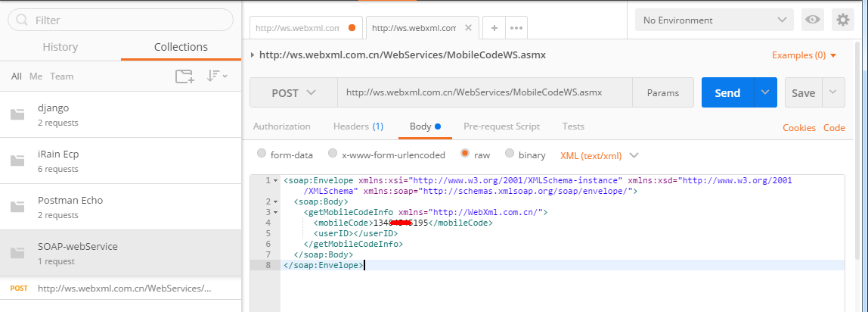This screenshot has width=868, height=312.
Task: Open the tab options ellipsis menu
Action: [x=516, y=28]
